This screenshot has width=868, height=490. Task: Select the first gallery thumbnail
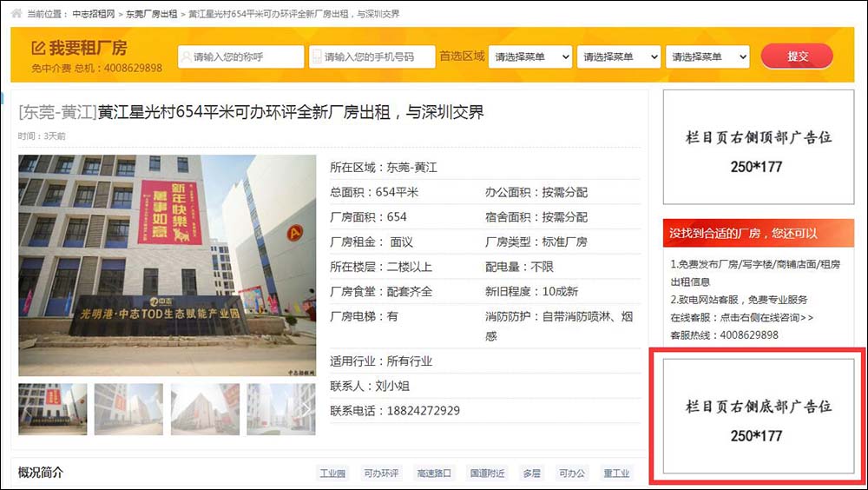point(53,409)
